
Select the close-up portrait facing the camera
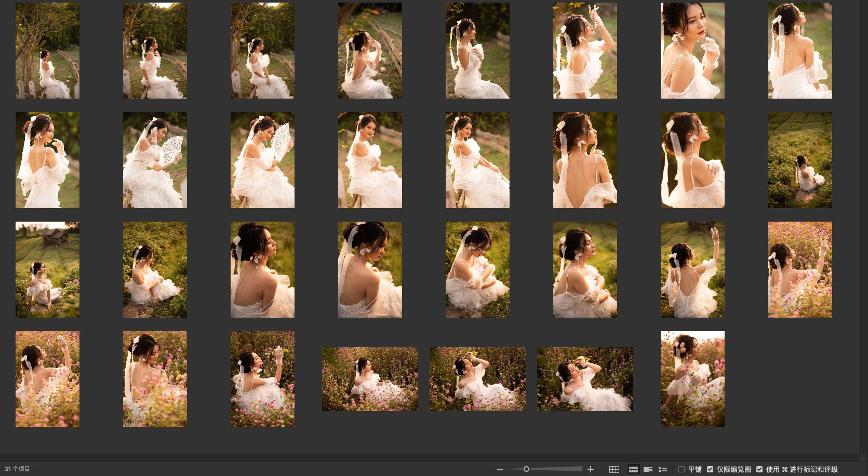pyautogui.click(x=692, y=50)
